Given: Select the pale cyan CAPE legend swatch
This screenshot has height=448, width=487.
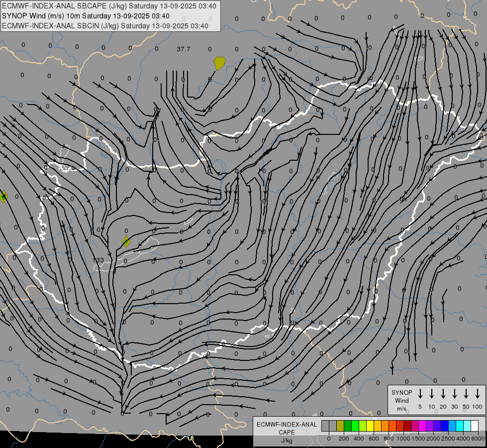Looking at the screenshot, I should [467, 426].
